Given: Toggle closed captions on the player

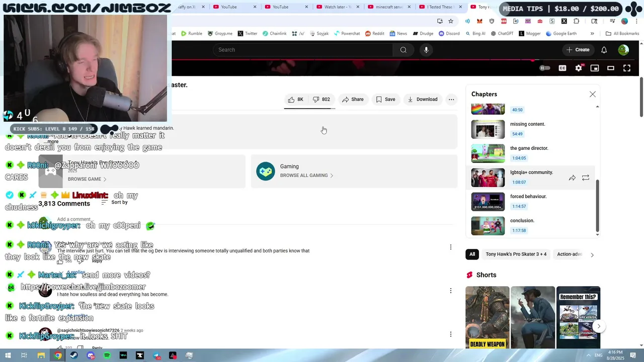Looking at the screenshot, I should (562, 68).
